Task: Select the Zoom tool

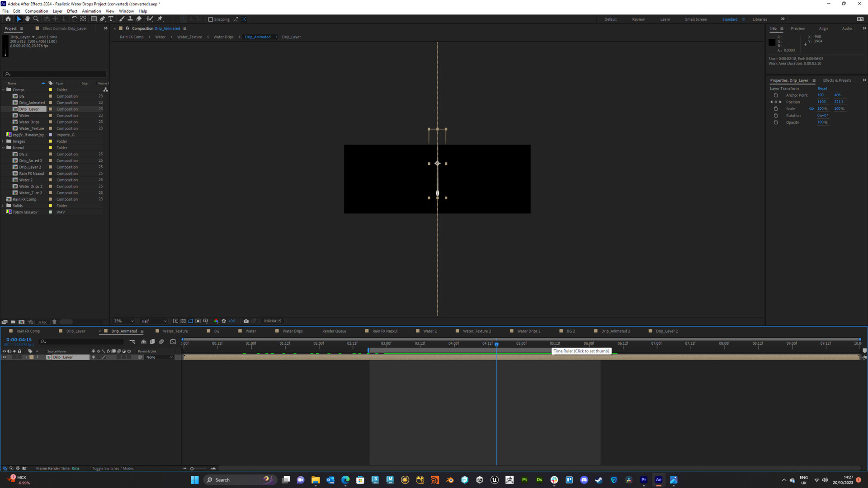Action: pos(36,19)
